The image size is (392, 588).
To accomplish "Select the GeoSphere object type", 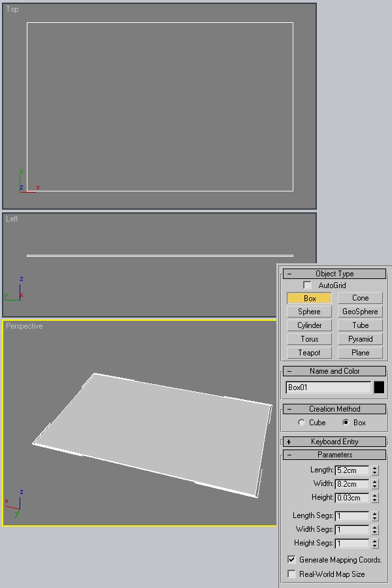I will coord(360,312).
